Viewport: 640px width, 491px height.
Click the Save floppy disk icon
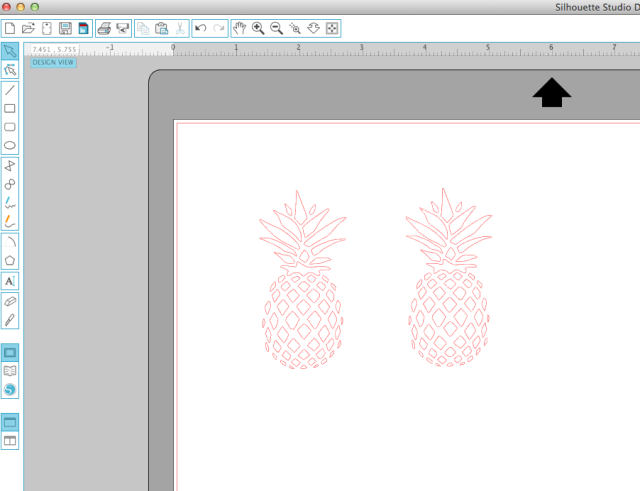click(x=65, y=28)
